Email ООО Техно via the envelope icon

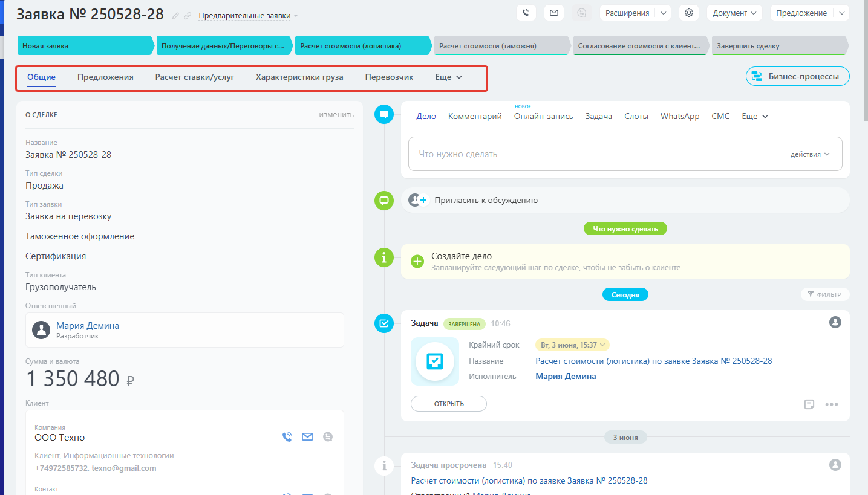[307, 436]
